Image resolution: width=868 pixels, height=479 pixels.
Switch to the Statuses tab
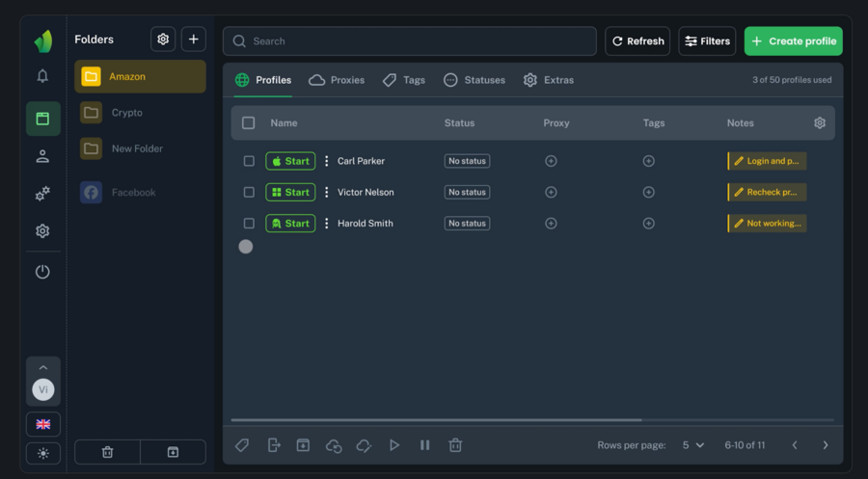tap(475, 80)
